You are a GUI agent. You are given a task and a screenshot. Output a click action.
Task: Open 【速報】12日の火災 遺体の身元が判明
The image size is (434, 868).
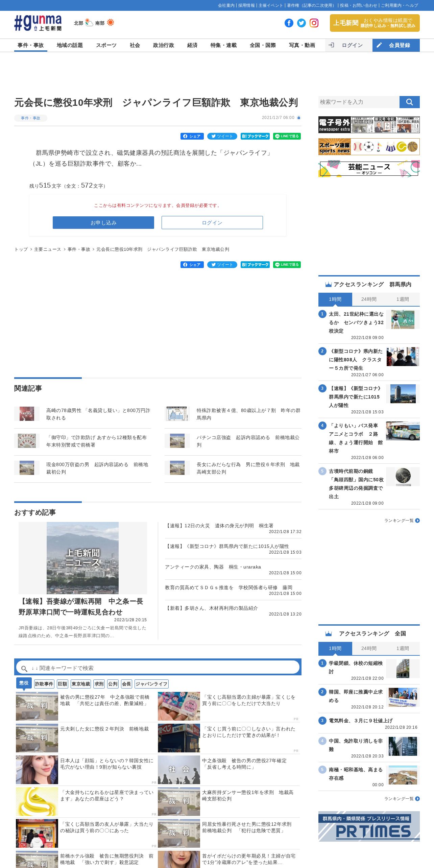pos(219,526)
